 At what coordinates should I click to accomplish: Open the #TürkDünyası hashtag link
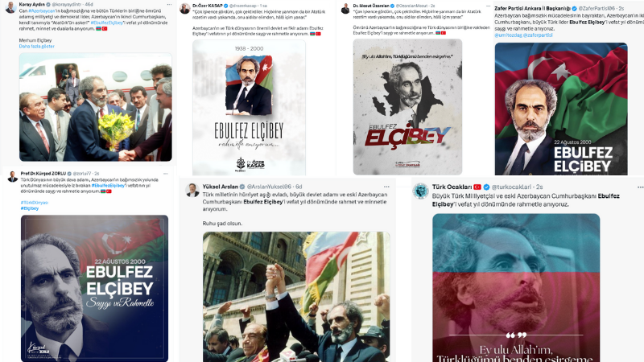[35, 203]
